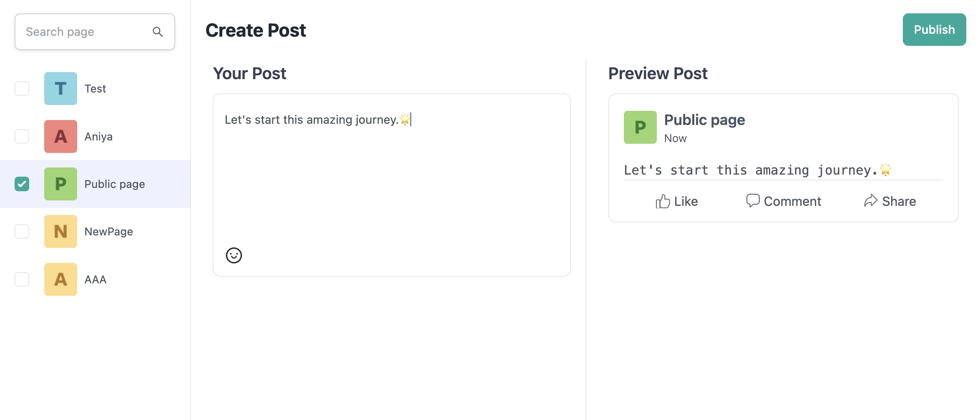Click the Comment speech bubble icon
The height and width of the screenshot is (420, 980).
pyautogui.click(x=753, y=200)
